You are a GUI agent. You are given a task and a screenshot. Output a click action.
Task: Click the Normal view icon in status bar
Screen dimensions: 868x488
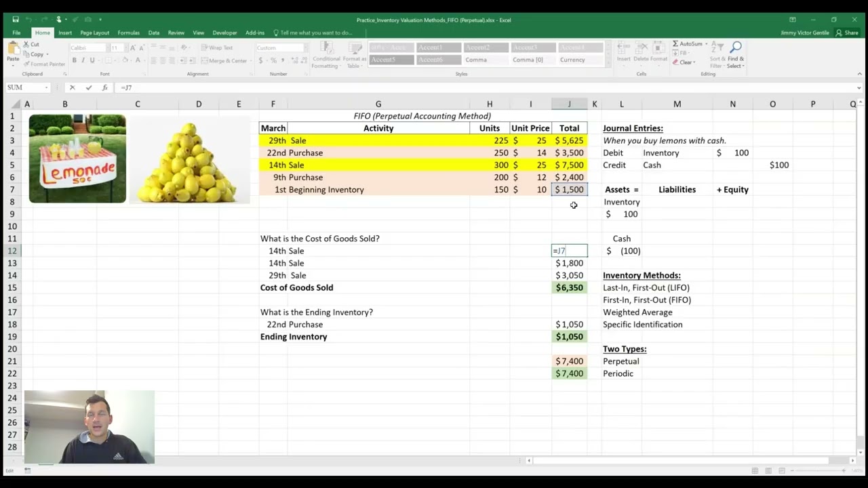click(x=755, y=470)
